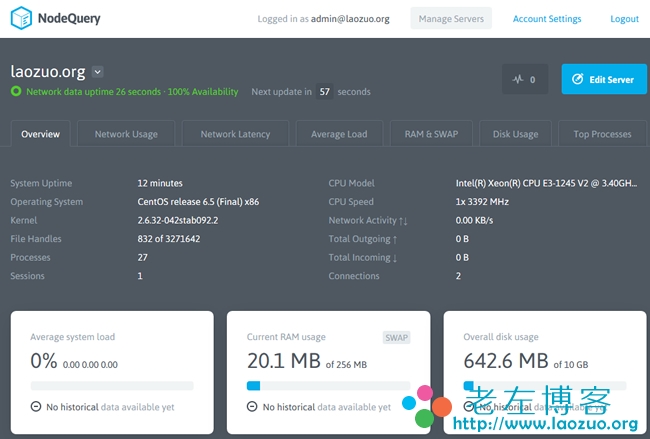650x439 pixels.
Task: Click the '0%' average load value
Action: pyautogui.click(x=44, y=361)
